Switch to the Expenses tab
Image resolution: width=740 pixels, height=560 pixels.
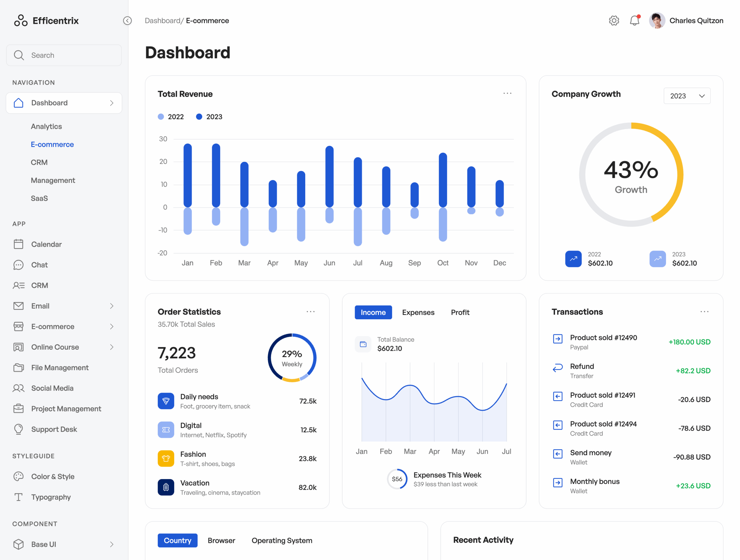coord(418,312)
